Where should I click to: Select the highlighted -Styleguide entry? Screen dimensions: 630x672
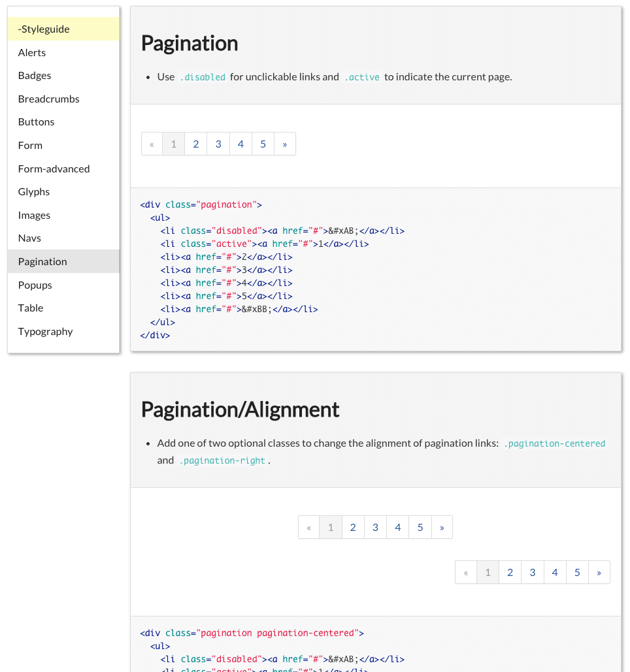point(43,29)
